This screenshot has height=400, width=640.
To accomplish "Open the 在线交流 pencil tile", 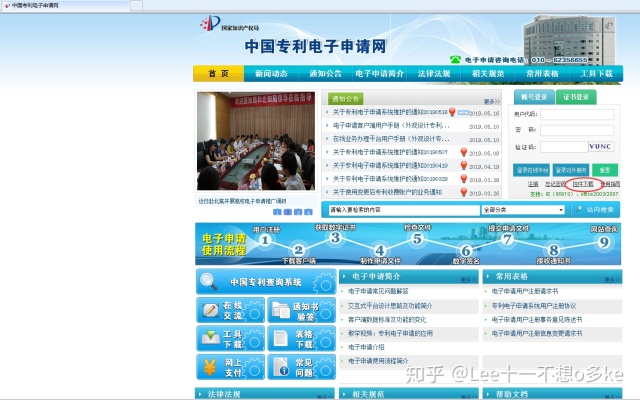I will coord(231,311).
